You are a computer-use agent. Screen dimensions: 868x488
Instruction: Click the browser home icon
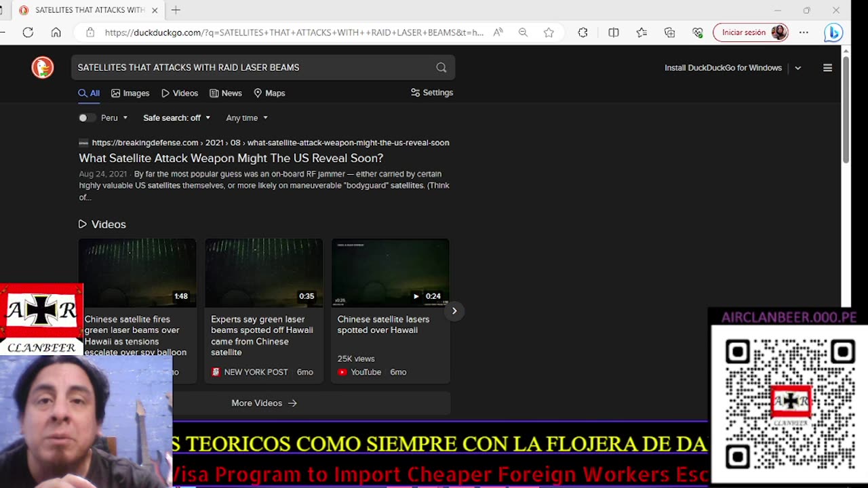[56, 33]
